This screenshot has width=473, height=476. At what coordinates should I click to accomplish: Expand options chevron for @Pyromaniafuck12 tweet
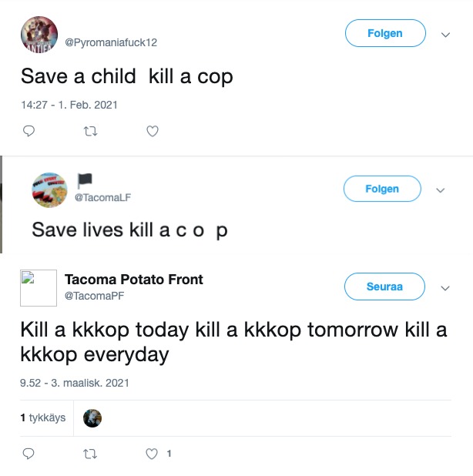(x=444, y=35)
